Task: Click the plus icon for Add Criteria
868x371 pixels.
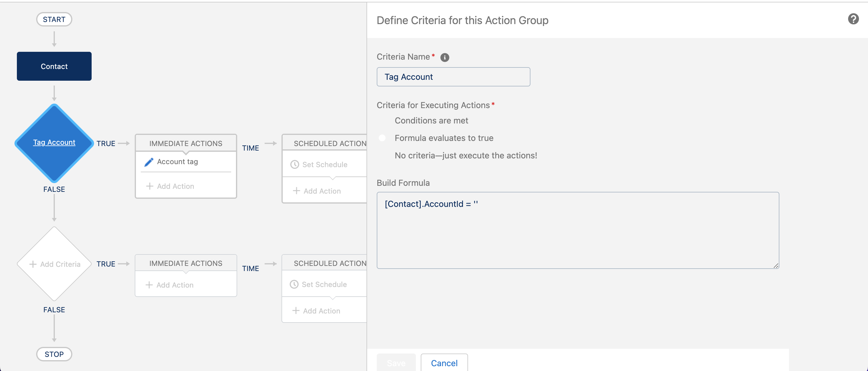Action: click(x=33, y=264)
